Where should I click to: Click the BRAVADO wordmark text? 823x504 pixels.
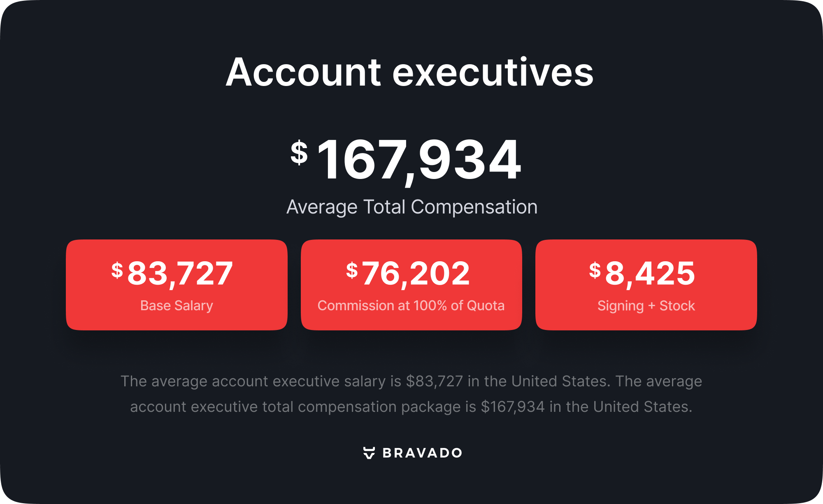422,453
